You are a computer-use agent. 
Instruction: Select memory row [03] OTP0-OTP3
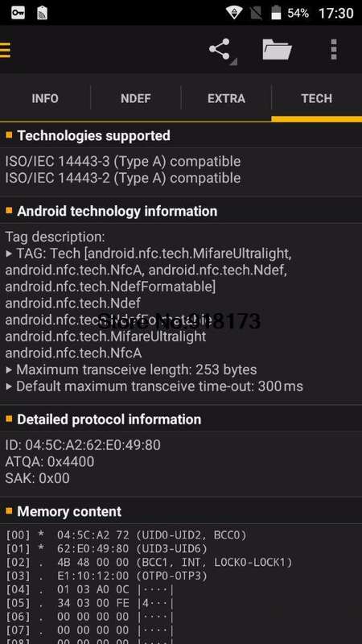[x=107, y=576]
